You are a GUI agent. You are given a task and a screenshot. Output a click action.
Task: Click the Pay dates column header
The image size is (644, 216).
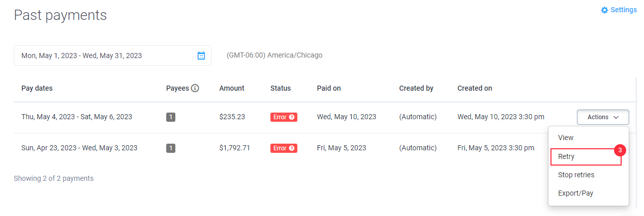[x=37, y=88]
